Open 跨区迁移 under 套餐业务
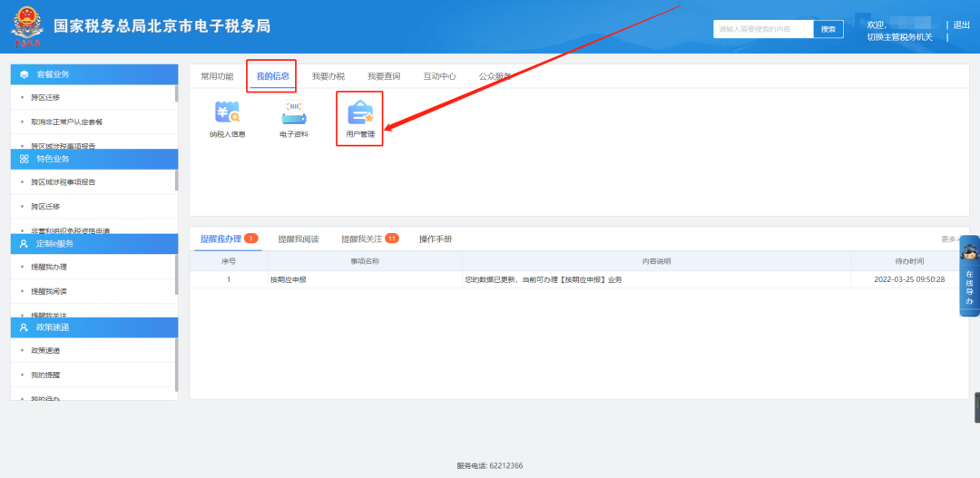Image resolution: width=980 pixels, height=478 pixels. [x=45, y=97]
